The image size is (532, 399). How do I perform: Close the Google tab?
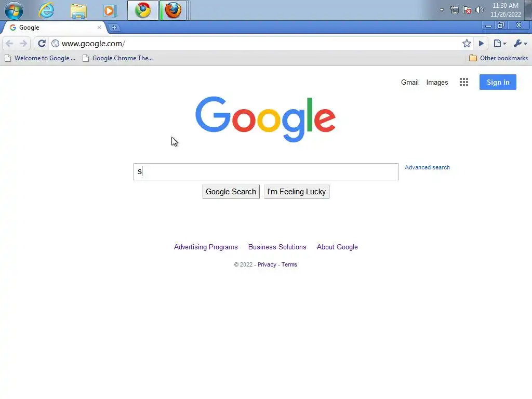99,28
